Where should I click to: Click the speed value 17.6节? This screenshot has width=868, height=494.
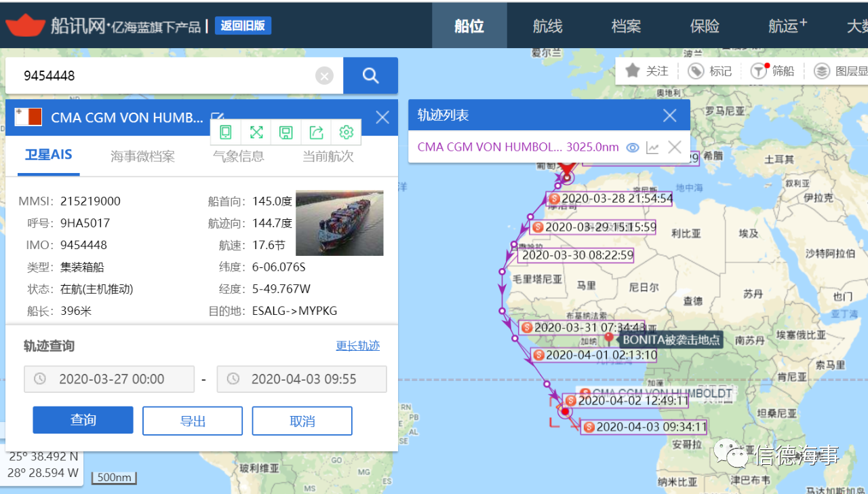tap(269, 246)
